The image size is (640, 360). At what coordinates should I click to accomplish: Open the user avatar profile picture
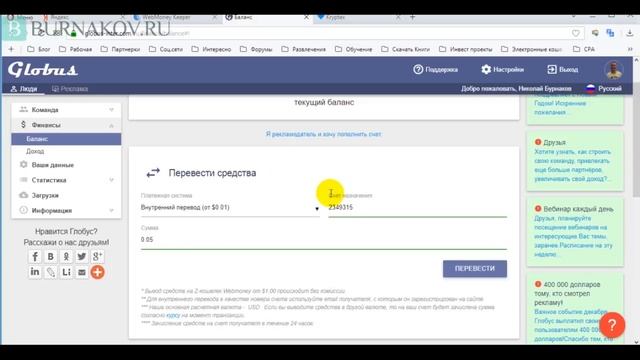tap(614, 70)
